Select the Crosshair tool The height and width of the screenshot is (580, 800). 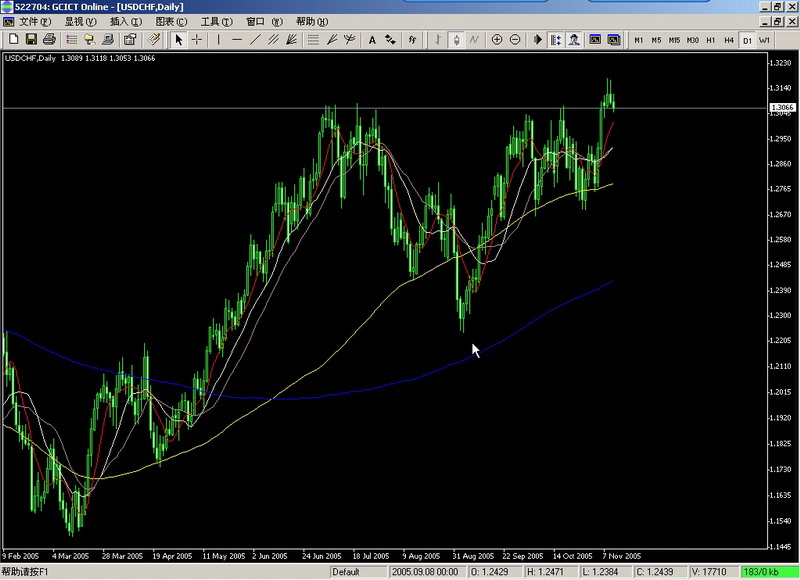coord(199,39)
